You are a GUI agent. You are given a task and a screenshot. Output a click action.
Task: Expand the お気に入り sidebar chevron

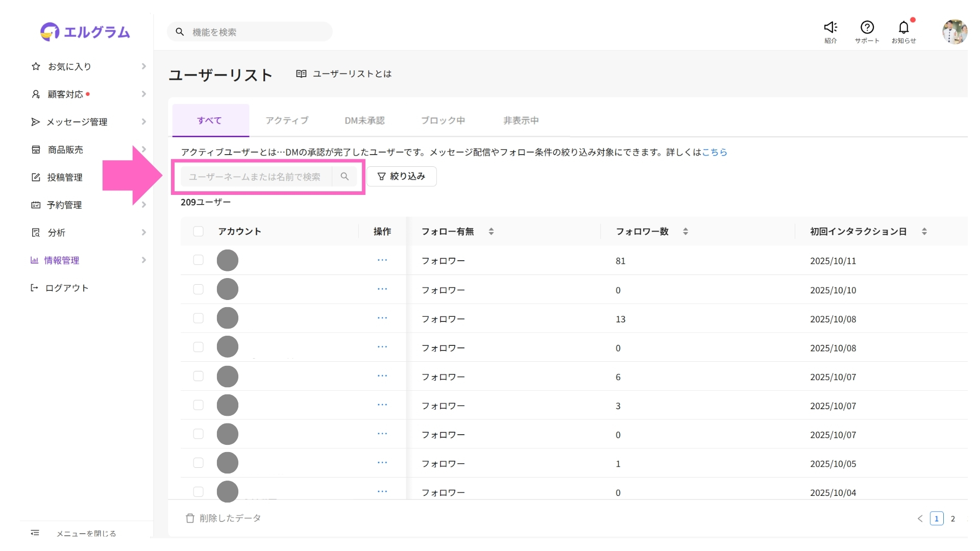pyautogui.click(x=143, y=66)
